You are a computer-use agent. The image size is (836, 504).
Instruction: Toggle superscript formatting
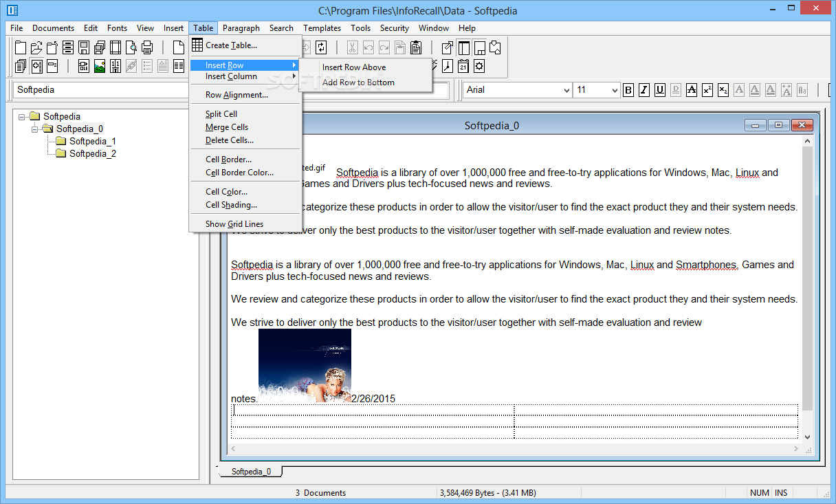707,90
